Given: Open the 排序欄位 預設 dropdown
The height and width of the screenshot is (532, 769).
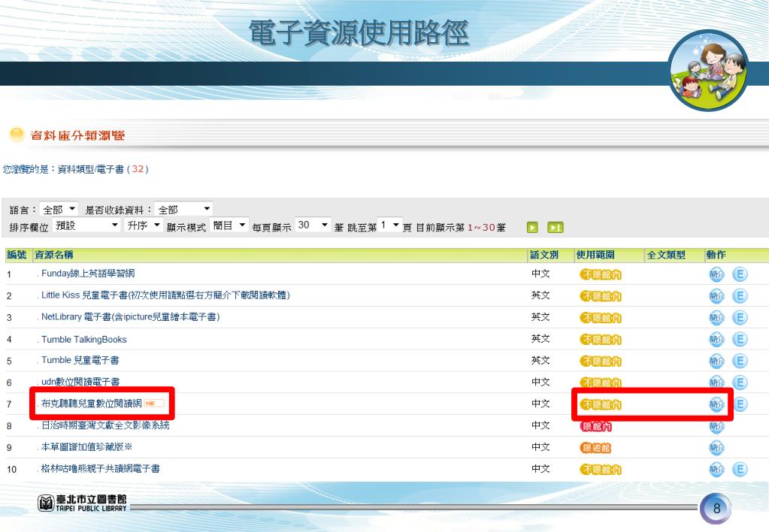Looking at the screenshot, I should 86,225.
